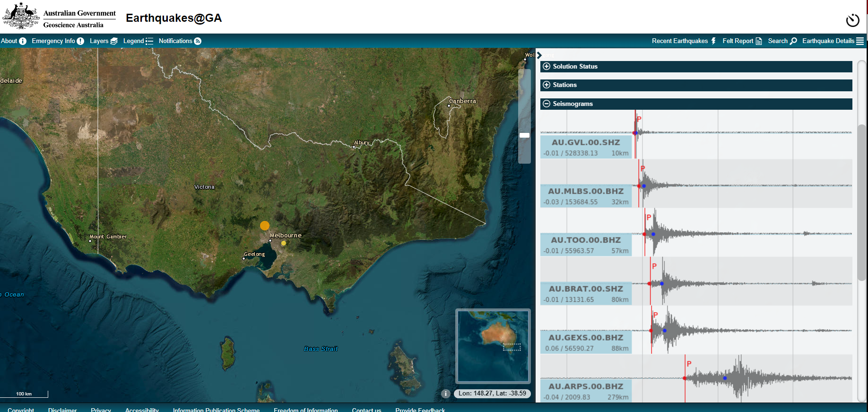Click the Notifications RSS icon
This screenshot has height=412, width=868.
(198, 41)
